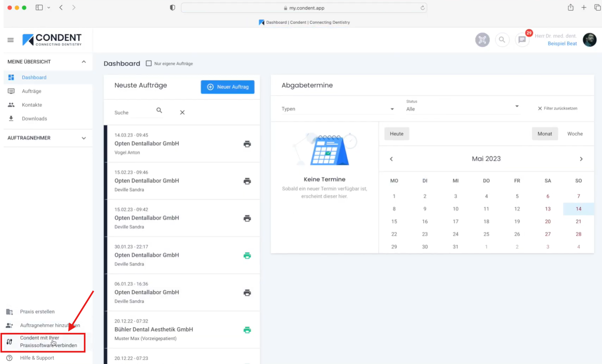
Task: Open the QR code scanner icon
Action: pyautogui.click(x=482, y=39)
